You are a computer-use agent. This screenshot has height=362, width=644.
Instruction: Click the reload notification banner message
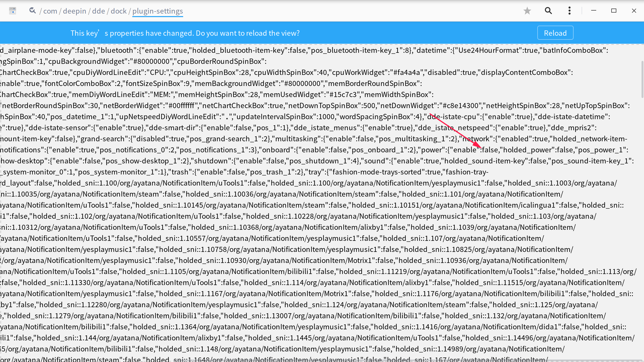(185, 33)
